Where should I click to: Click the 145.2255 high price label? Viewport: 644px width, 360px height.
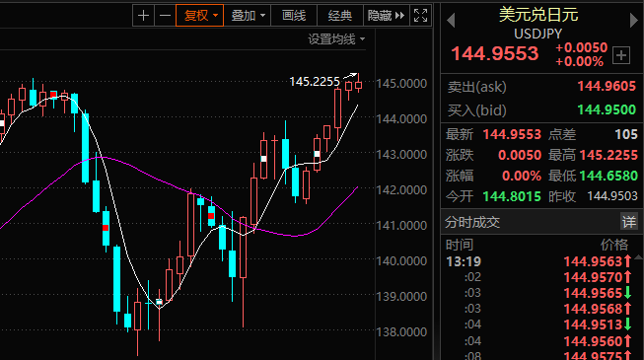(315, 81)
